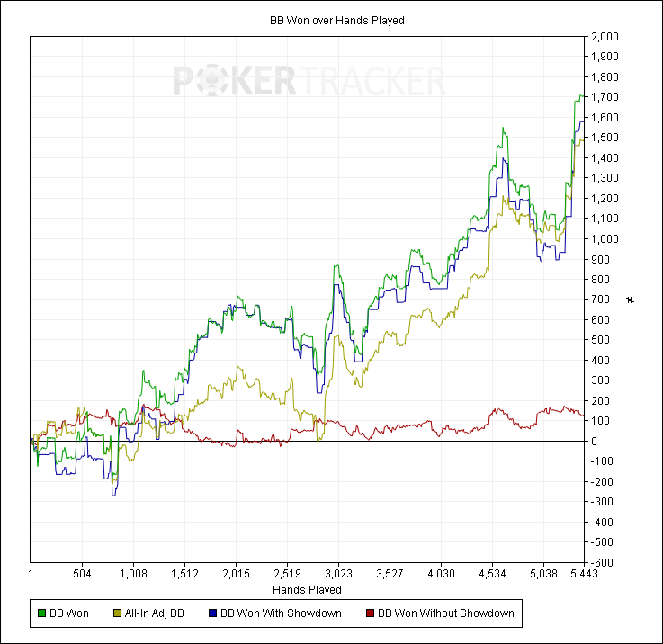
Task: Click the green BB Won legend swatch
Action: (41, 613)
